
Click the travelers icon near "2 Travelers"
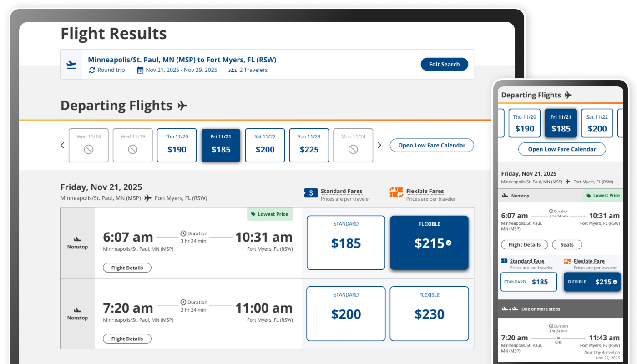click(233, 70)
